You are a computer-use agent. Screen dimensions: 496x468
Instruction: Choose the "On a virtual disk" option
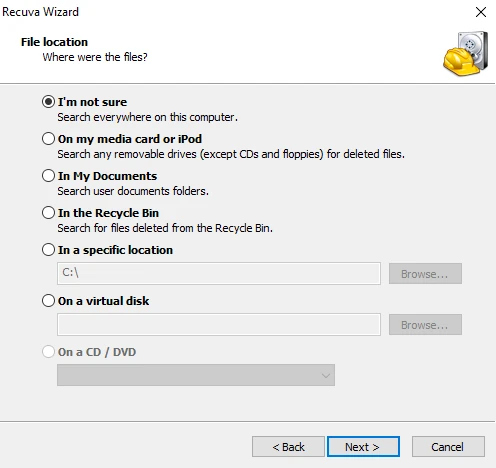point(48,301)
